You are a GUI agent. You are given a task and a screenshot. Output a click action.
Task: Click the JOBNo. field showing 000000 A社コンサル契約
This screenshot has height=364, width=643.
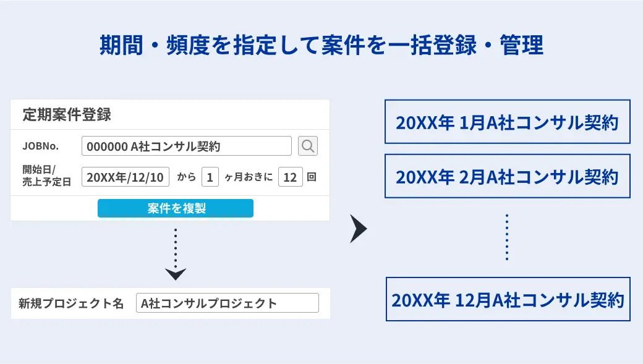click(187, 146)
